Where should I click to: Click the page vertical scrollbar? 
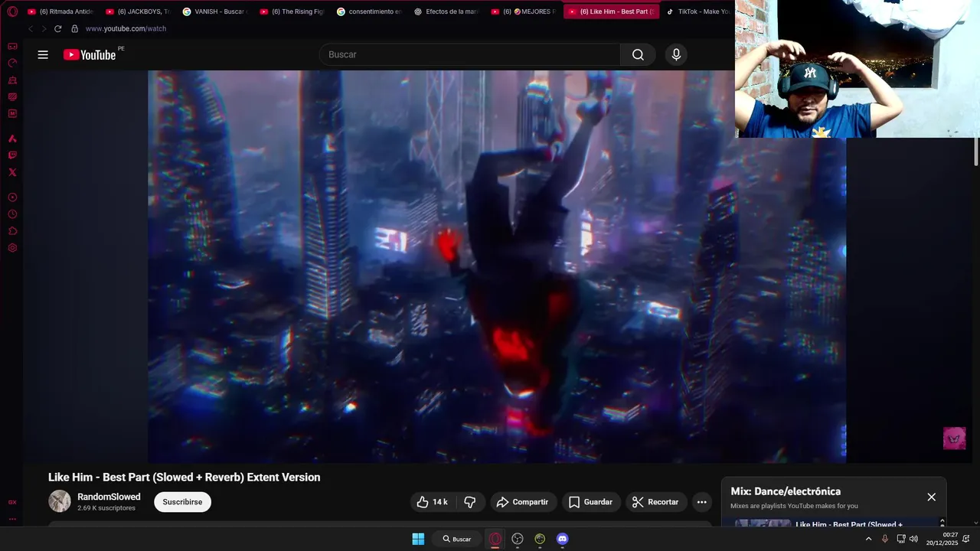click(975, 152)
